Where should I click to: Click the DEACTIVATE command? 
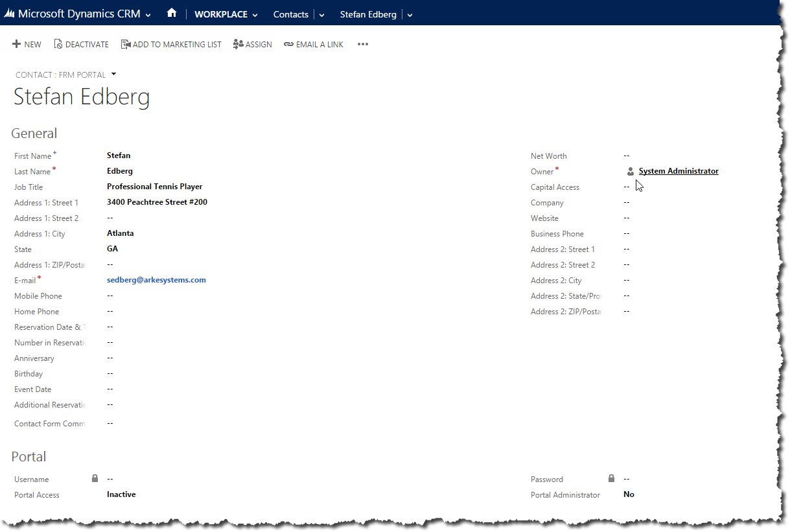point(87,45)
